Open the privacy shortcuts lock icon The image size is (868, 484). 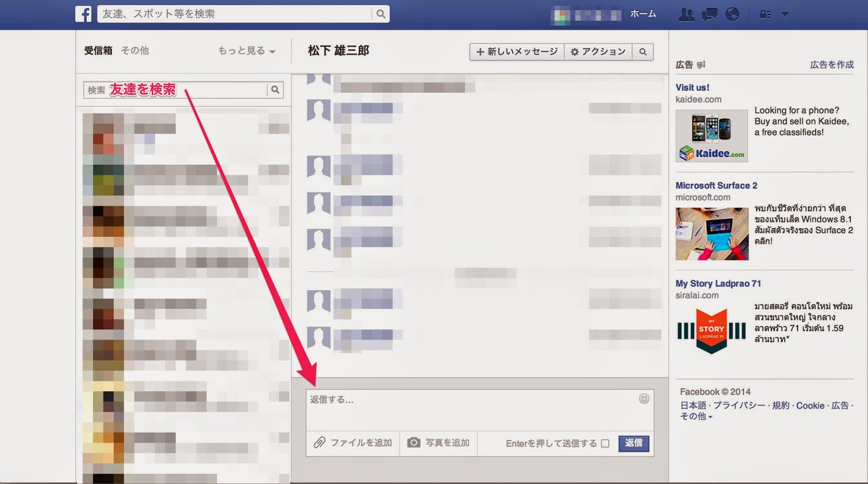pyautogui.click(x=765, y=15)
